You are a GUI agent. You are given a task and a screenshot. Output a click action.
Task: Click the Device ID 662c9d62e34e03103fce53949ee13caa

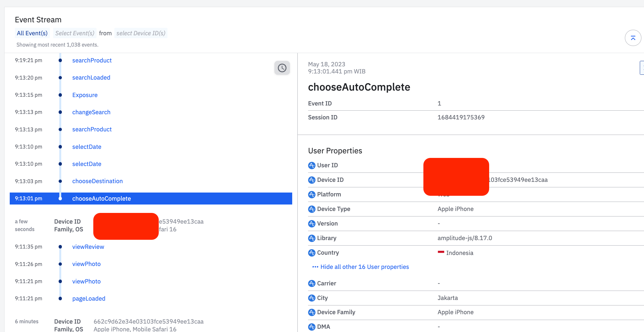[x=148, y=322]
